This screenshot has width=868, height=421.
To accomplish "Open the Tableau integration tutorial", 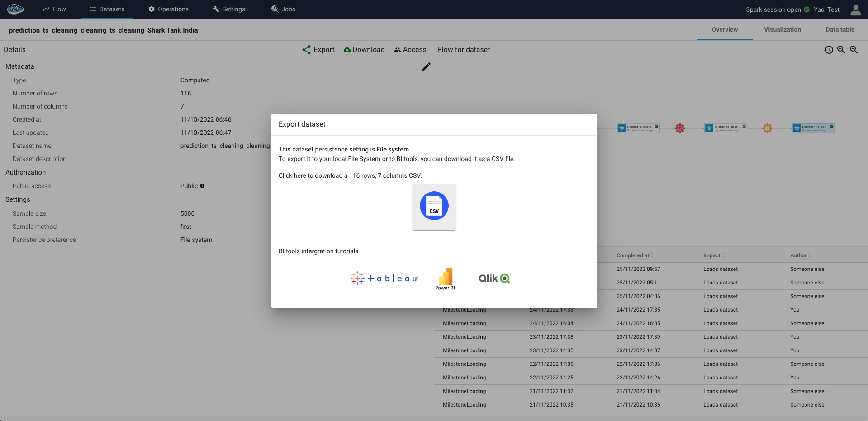I will tap(384, 278).
